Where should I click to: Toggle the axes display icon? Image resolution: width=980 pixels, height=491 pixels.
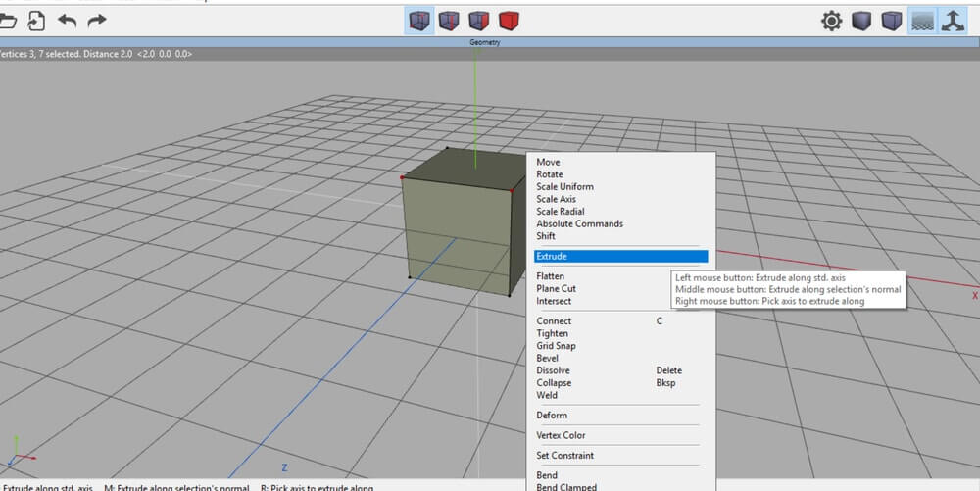[x=953, y=21]
